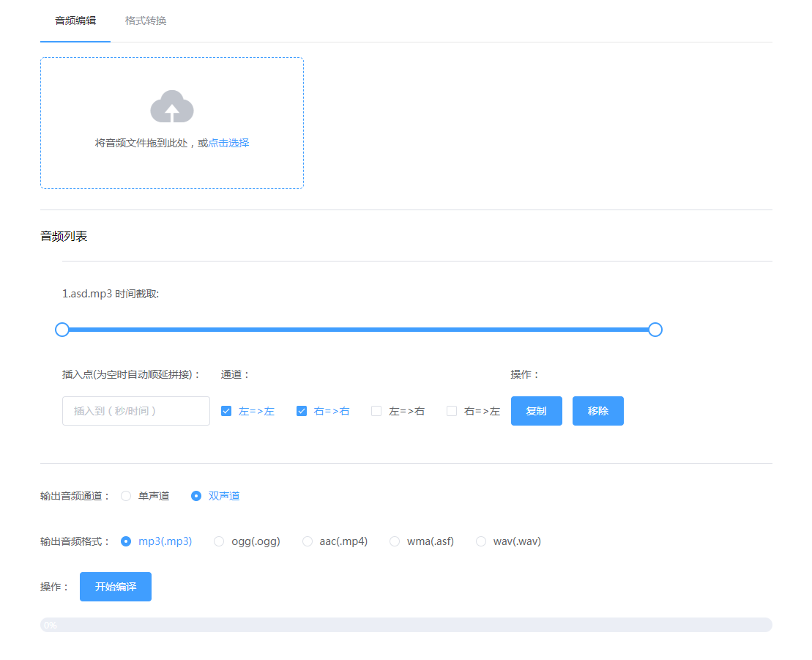Click the 复制 button to copy audio
The image size is (812, 660).
536,411
